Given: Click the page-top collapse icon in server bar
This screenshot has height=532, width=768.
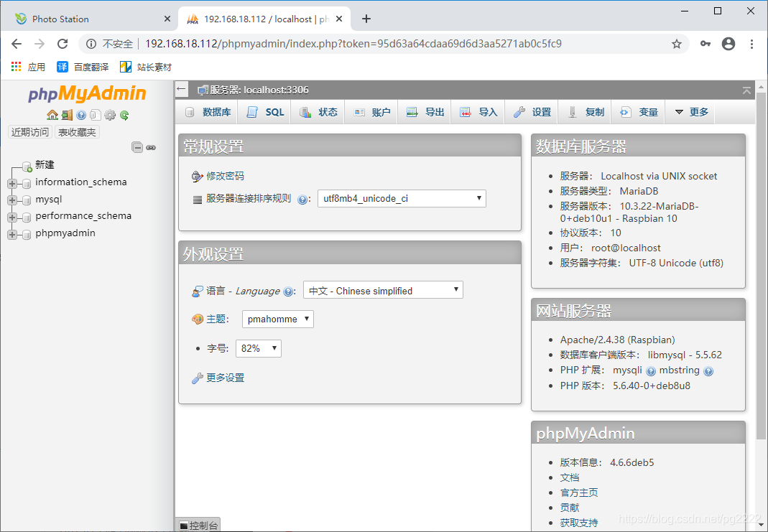Looking at the screenshot, I should [746, 90].
